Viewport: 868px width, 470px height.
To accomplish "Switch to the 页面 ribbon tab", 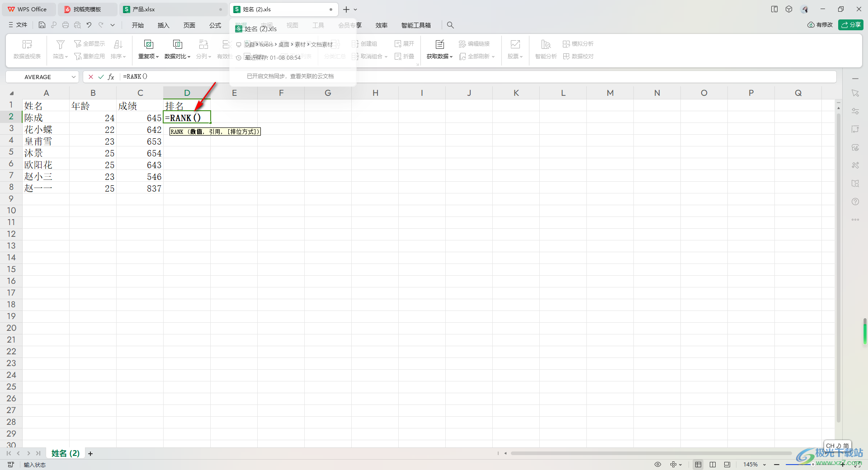I will point(189,25).
